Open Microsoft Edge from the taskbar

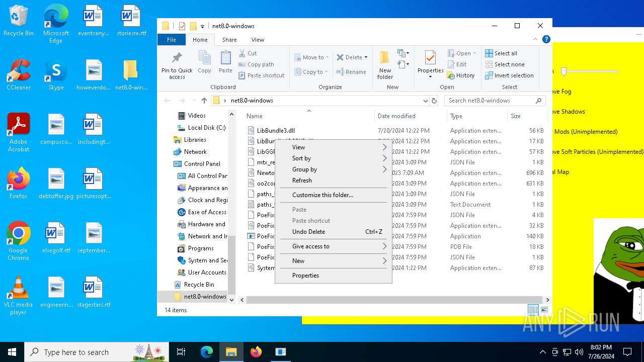coord(207,352)
